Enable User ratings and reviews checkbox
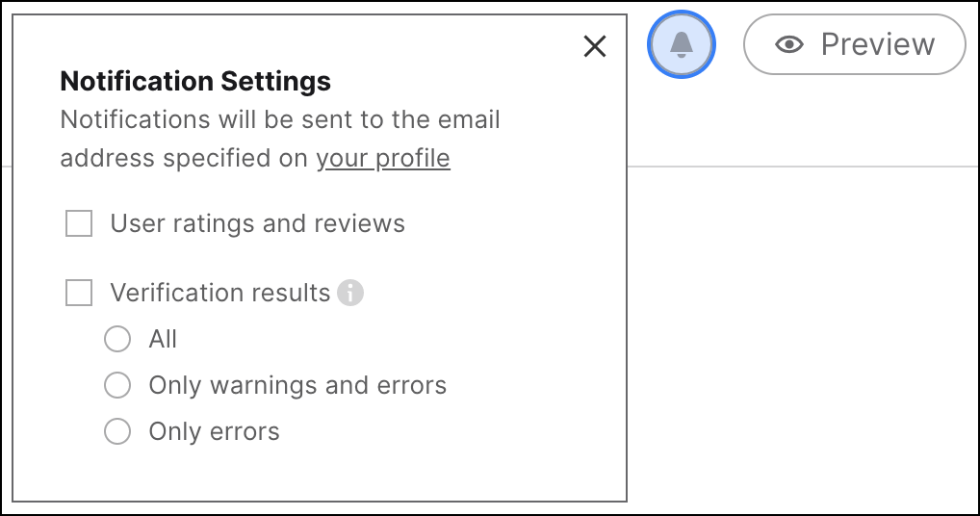 [79, 223]
